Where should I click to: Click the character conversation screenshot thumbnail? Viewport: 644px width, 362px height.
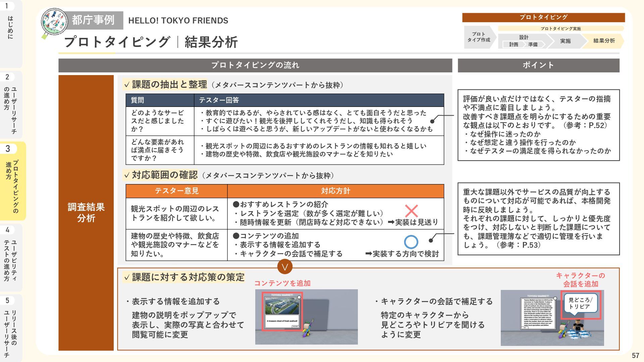[552, 318]
